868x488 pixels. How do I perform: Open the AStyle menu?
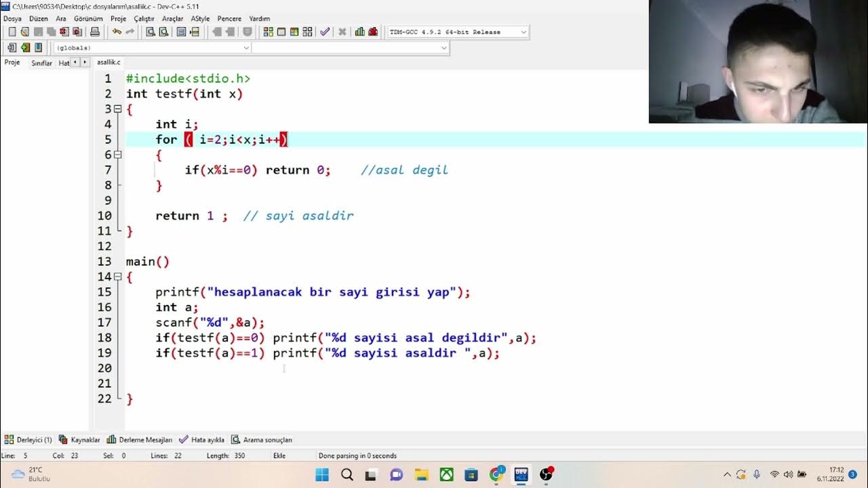200,18
